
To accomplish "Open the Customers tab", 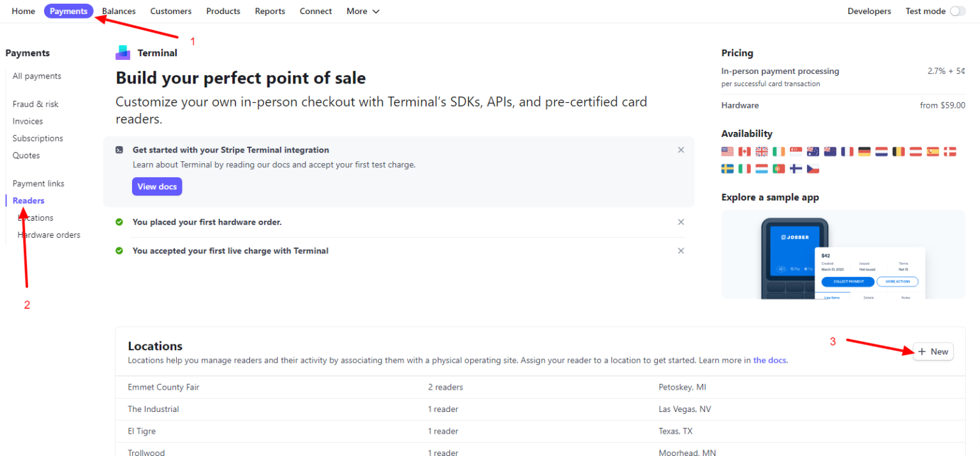I will [x=171, y=11].
